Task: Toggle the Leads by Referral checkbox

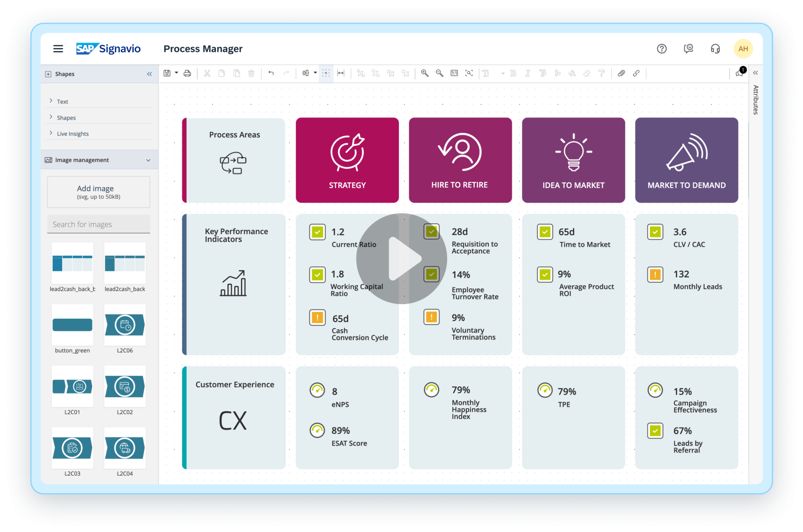Action: point(655,431)
